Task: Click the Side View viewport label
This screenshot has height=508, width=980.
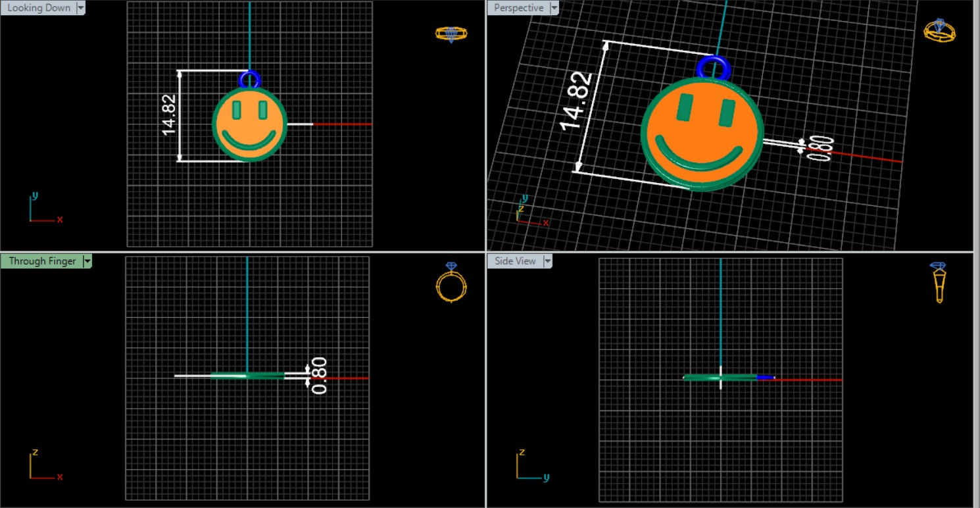Action: click(x=515, y=261)
